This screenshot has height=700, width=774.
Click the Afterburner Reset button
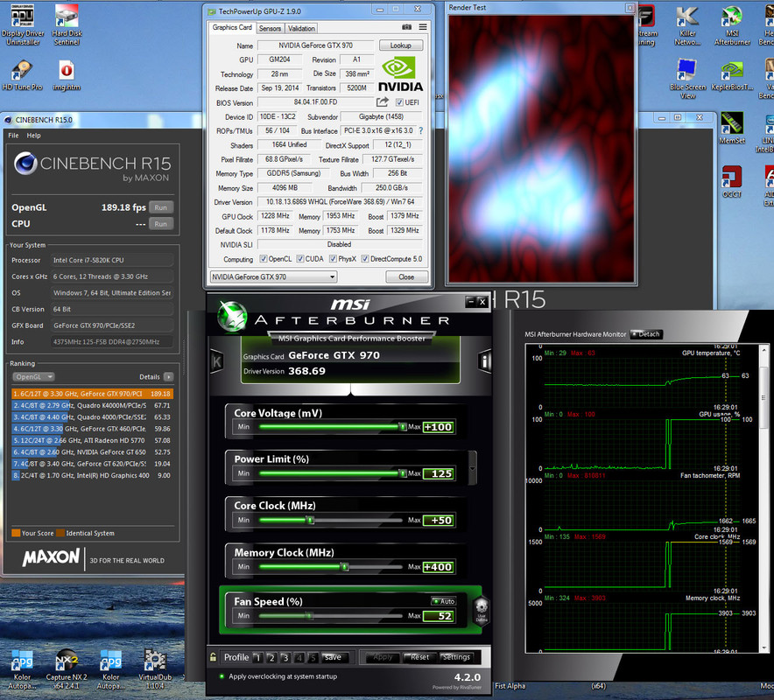(419, 657)
